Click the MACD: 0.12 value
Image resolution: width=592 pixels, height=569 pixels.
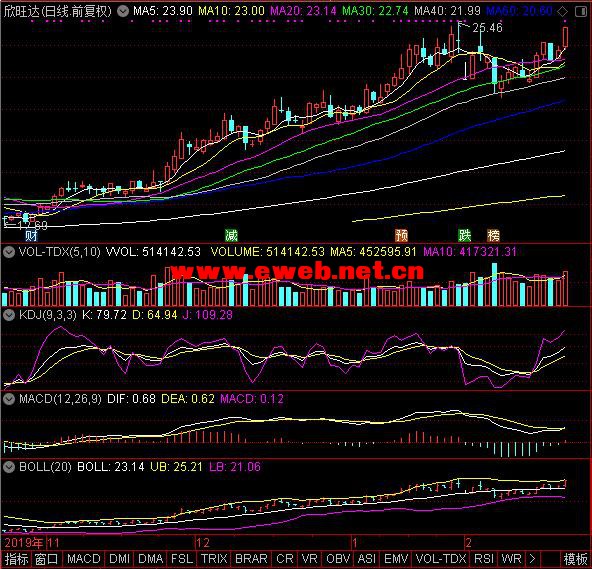(x=252, y=399)
